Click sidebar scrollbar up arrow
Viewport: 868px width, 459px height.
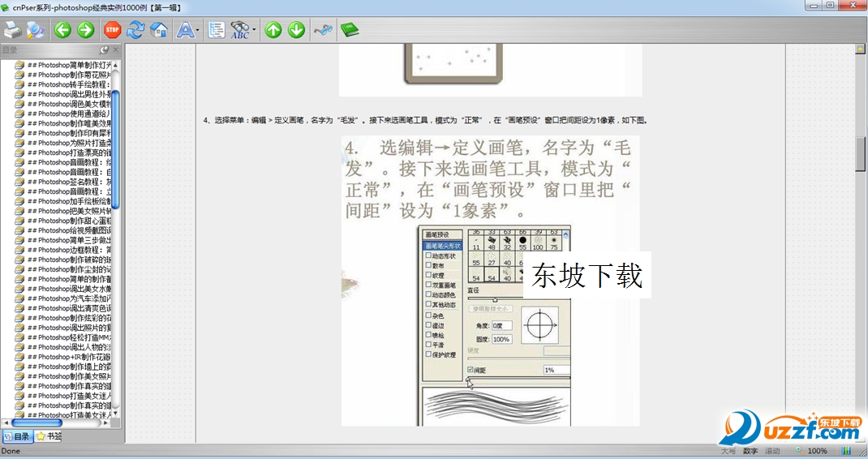(x=116, y=65)
